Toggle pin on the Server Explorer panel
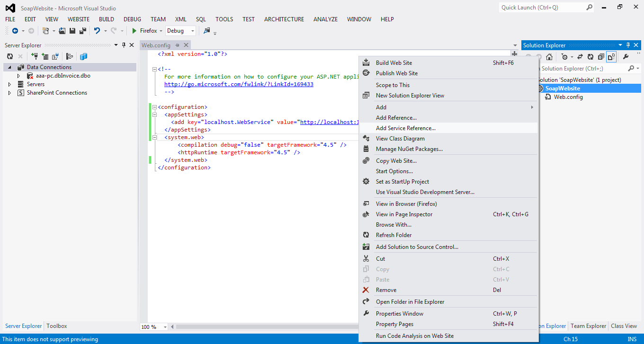Screen dimensions: 644x344 pyautogui.click(x=124, y=45)
